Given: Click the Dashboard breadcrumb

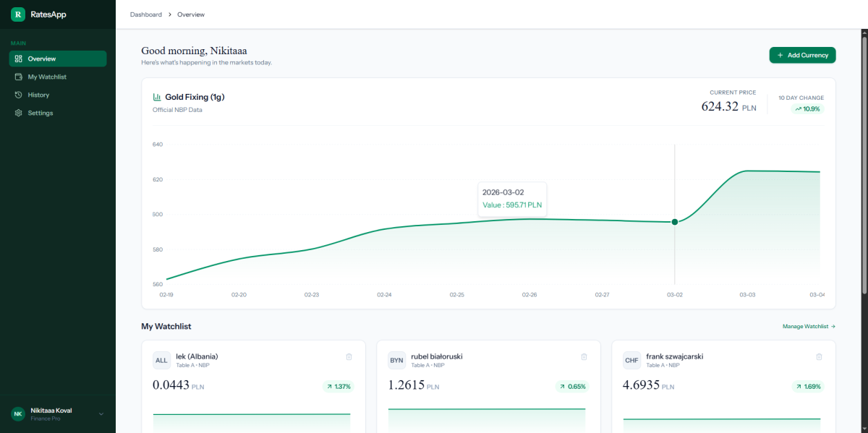Looking at the screenshot, I should click(x=145, y=14).
